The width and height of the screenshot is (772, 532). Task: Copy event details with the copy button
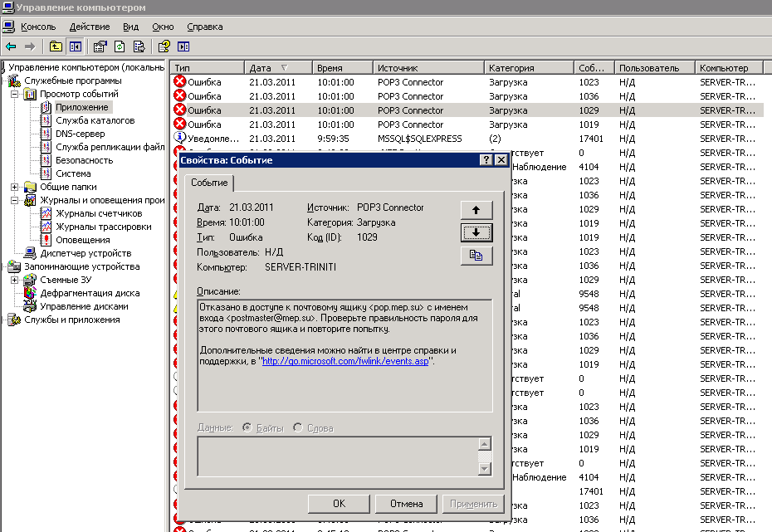[x=476, y=256]
